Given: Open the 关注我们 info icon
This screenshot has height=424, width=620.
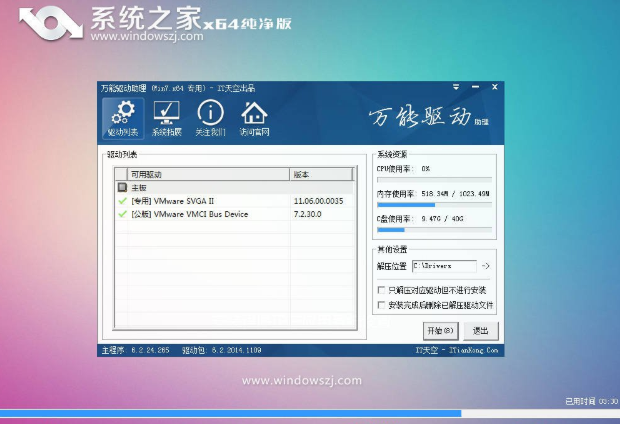Looking at the screenshot, I should click(x=210, y=118).
